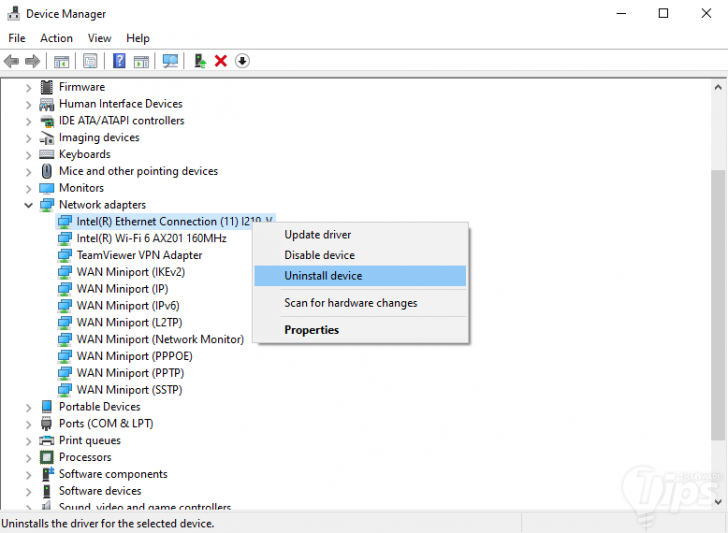
Task: Click the Forward arrow toolbar icon
Action: pyautogui.click(x=32, y=61)
